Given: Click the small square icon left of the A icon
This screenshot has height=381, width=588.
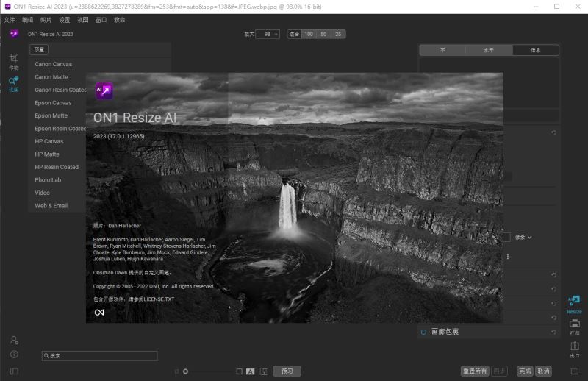Looking at the screenshot, I should 240,371.
